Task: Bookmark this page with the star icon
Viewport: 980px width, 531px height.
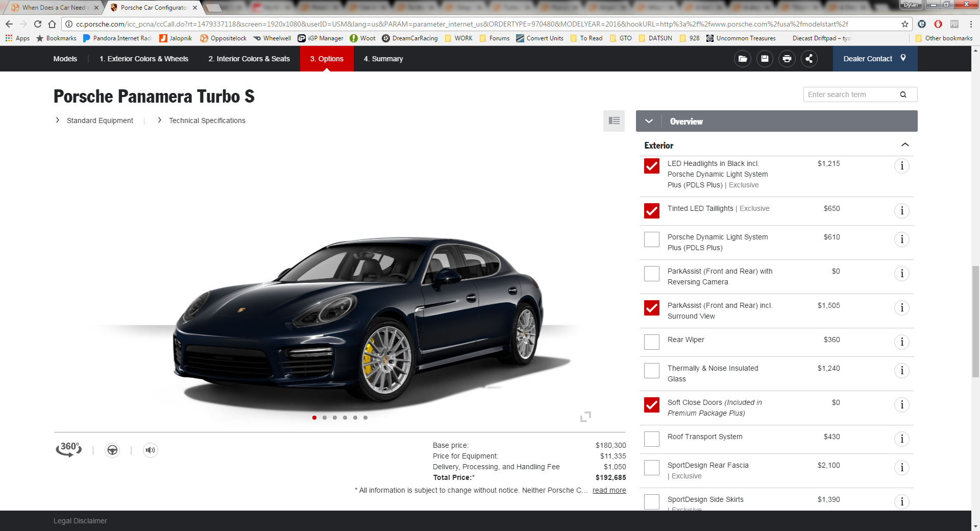Action: (905, 24)
